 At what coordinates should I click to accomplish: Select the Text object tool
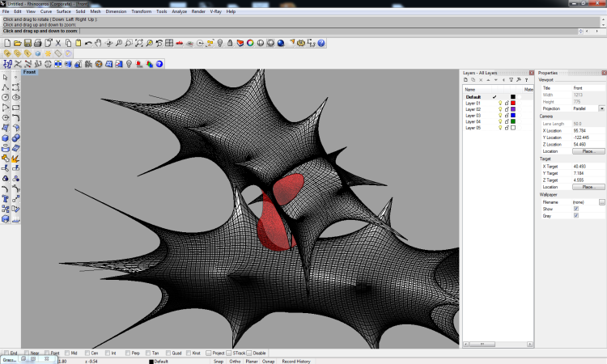click(6, 197)
